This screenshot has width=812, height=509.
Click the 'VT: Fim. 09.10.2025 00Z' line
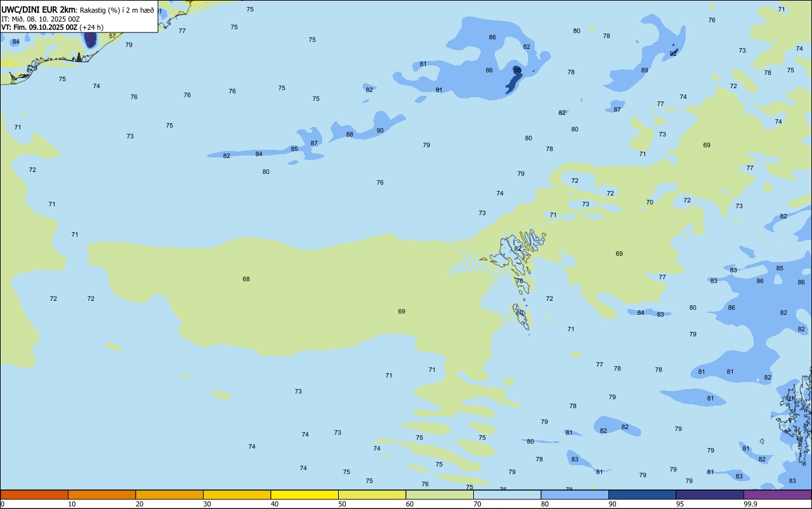[x=39, y=27]
